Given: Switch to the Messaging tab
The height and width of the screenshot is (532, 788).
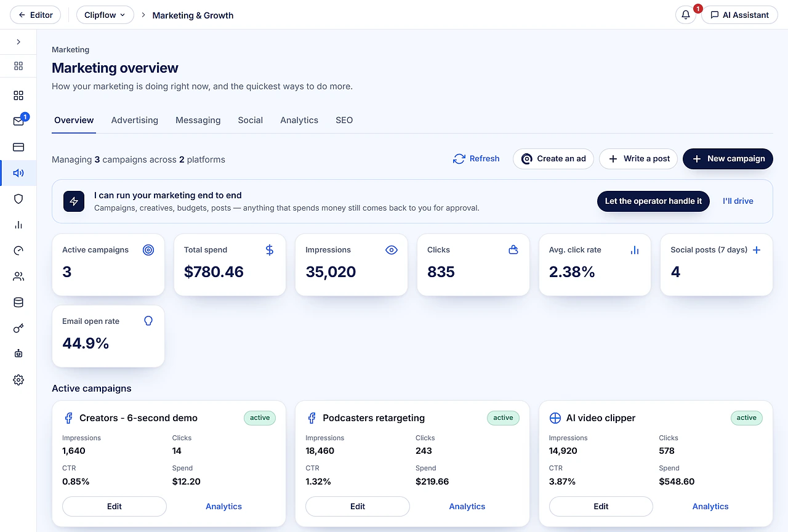Looking at the screenshot, I should point(198,120).
